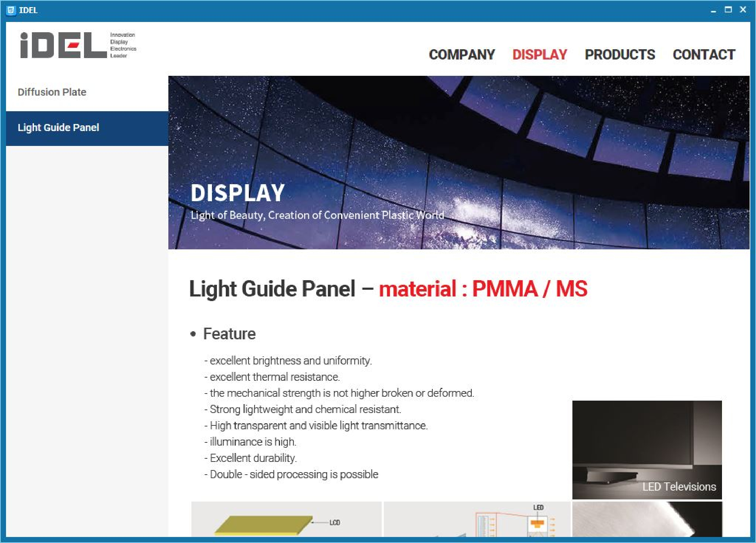The width and height of the screenshot is (756, 543).
Task: Click 'Double - sided processing is possible' line
Action: (x=291, y=474)
